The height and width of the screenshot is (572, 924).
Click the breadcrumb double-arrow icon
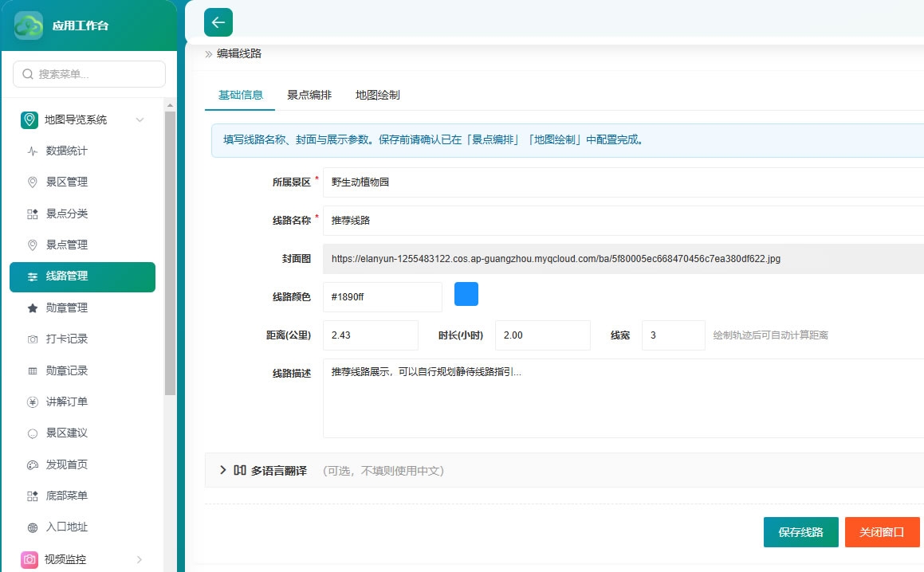tap(209, 54)
